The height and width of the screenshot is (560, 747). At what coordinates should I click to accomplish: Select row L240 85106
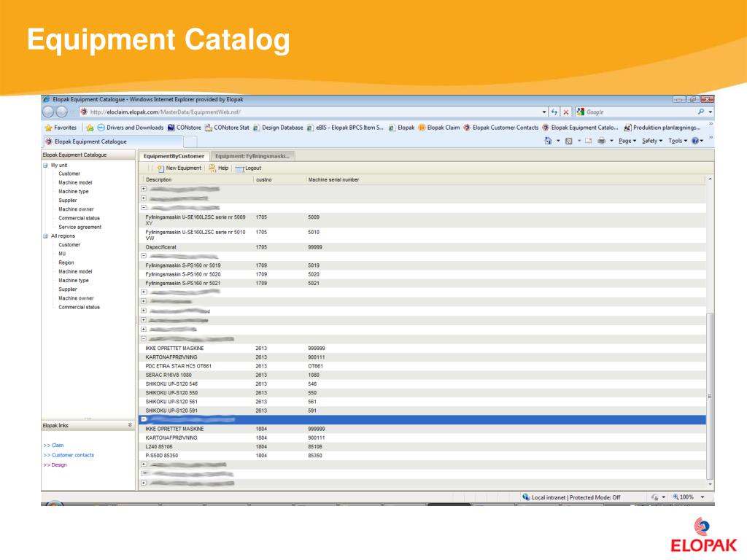(422, 447)
